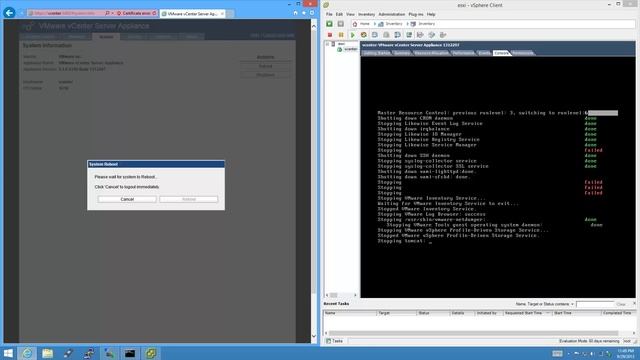Open File Explorer from the taskbar

point(47,353)
